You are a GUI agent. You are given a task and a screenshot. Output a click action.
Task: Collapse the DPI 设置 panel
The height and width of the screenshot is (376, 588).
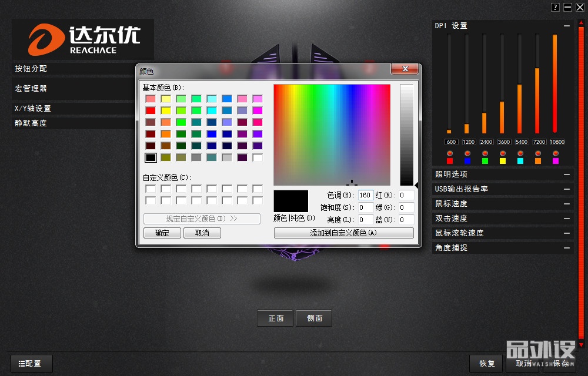click(566, 26)
